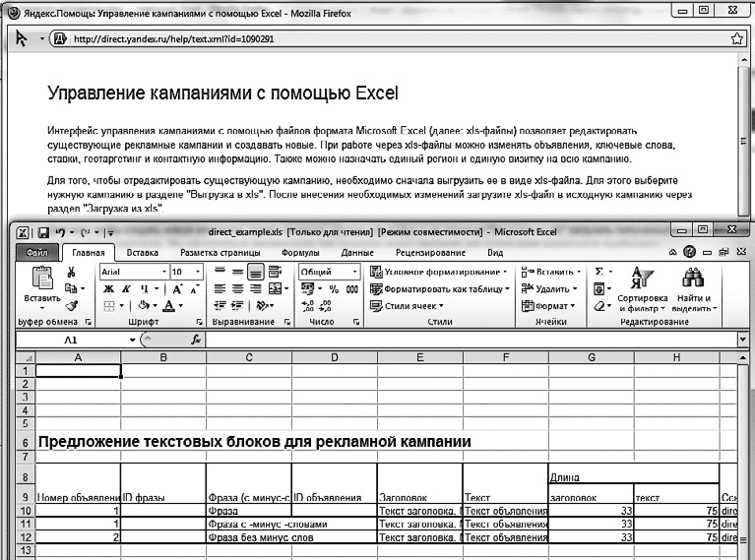Toggle italic formatting (К)
755x560 pixels.
coord(126,289)
